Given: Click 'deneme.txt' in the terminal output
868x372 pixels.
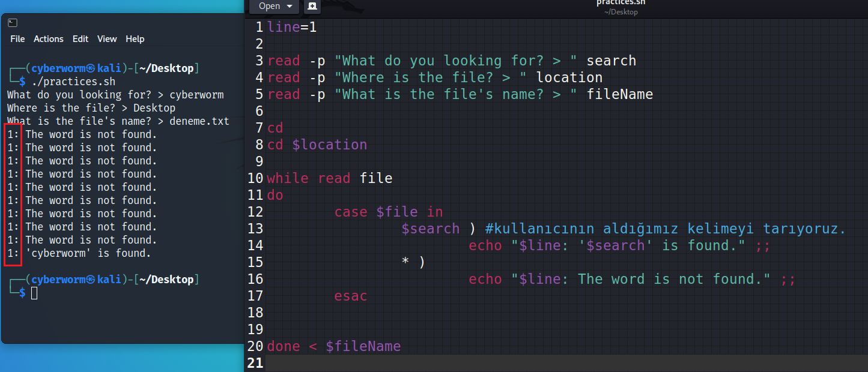Looking at the screenshot, I should coord(199,121).
